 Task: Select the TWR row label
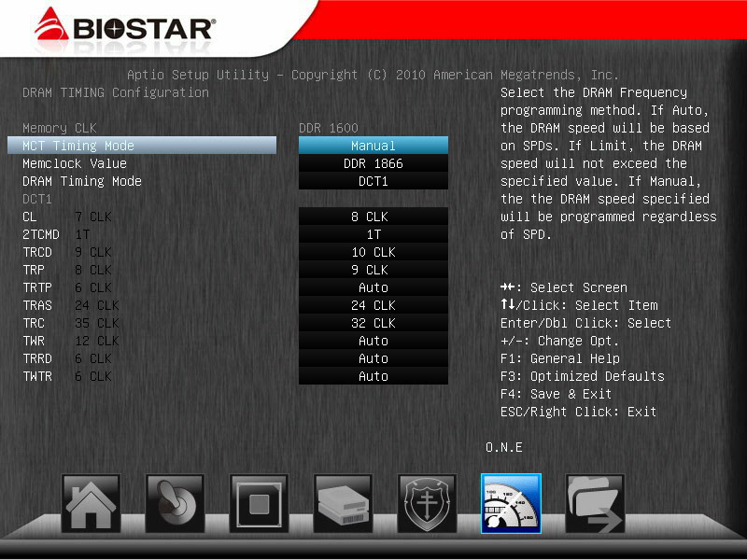[34, 341]
